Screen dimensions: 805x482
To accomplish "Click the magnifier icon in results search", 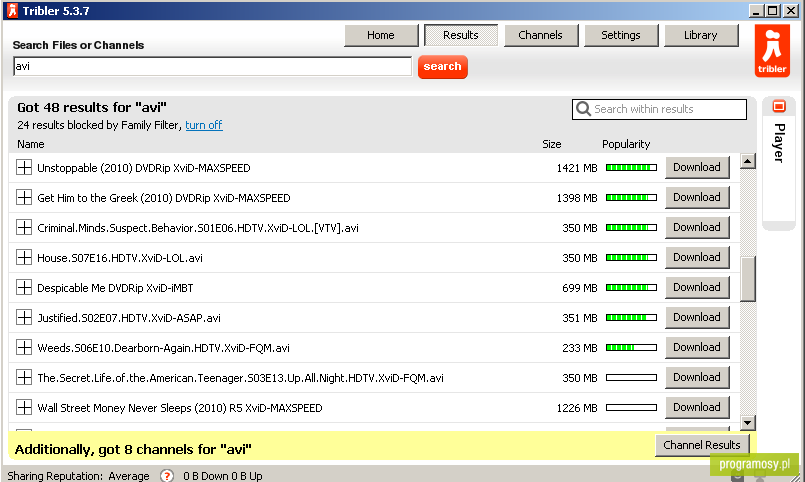I will pos(583,109).
